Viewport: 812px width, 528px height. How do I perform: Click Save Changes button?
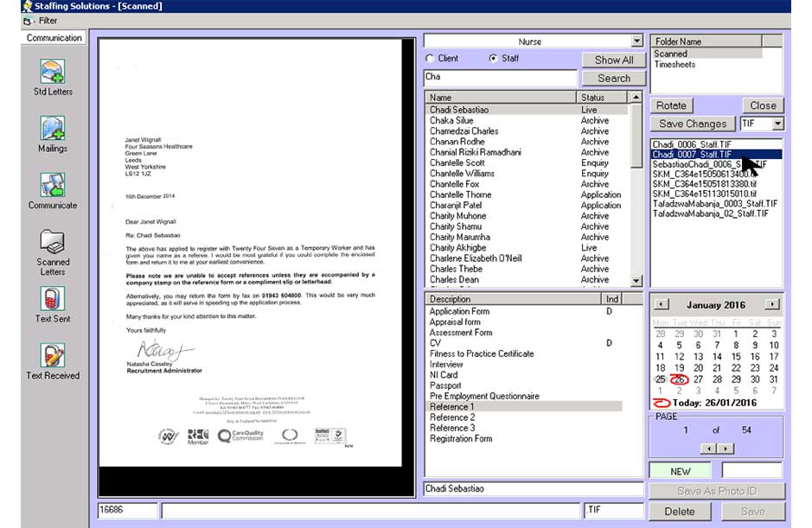point(694,124)
